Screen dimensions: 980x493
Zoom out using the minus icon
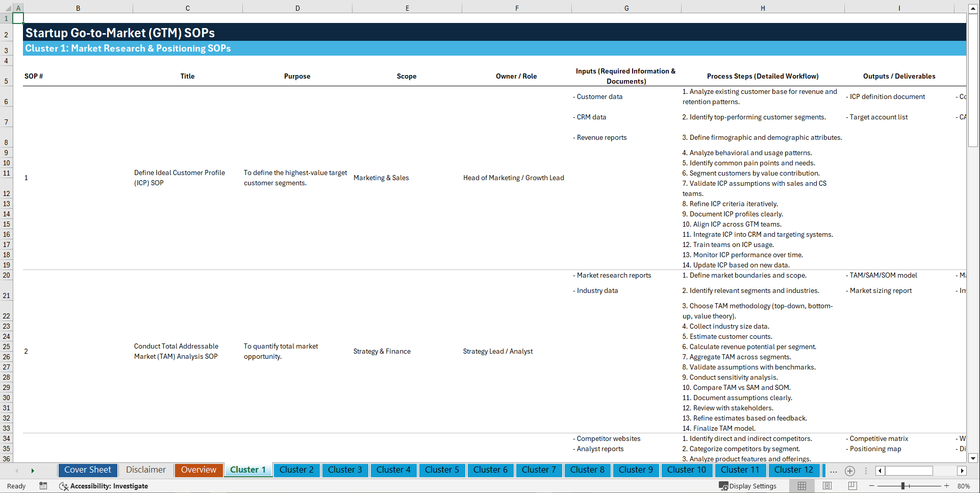pos(872,486)
